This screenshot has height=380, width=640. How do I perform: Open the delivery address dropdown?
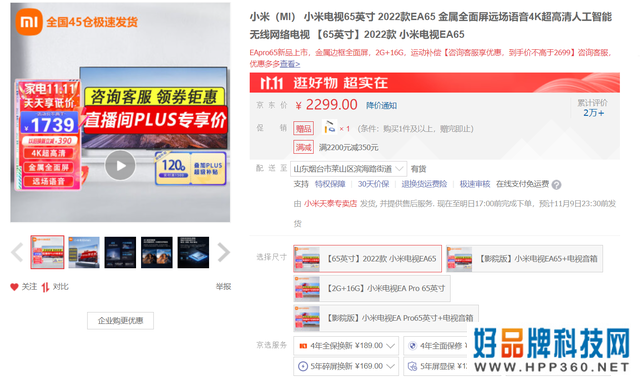pos(348,169)
